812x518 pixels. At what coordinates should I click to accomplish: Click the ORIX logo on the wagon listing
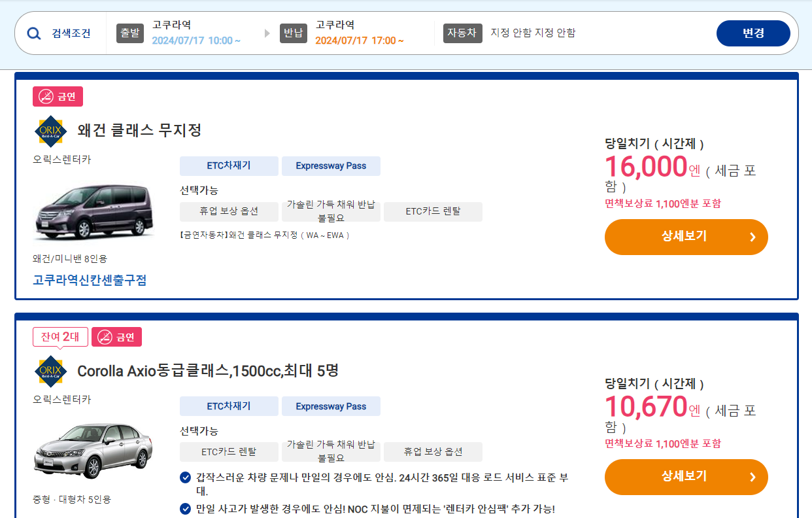50,131
